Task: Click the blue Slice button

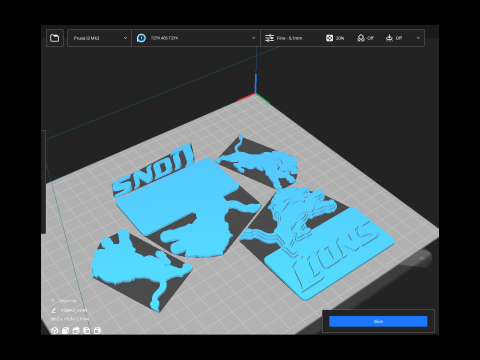Action: [x=378, y=321]
